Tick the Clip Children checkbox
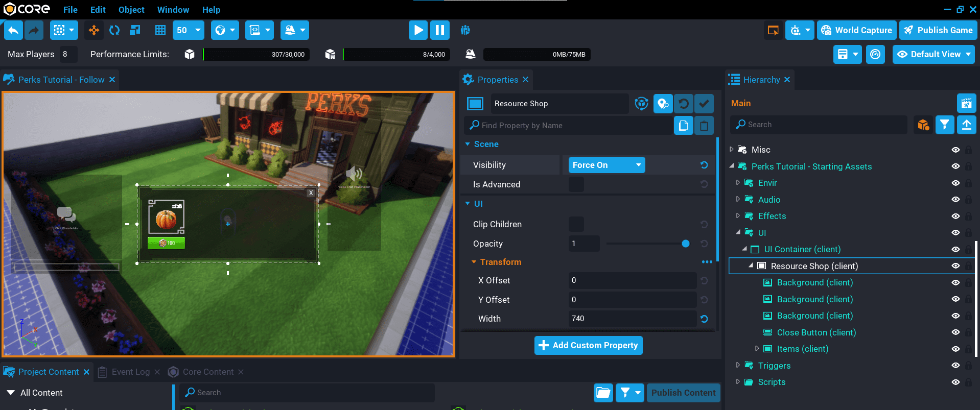The height and width of the screenshot is (410, 980). [576, 224]
